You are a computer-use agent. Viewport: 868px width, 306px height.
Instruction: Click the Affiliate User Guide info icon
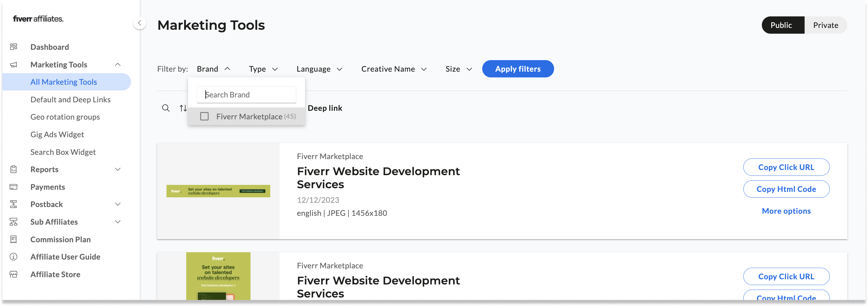point(13,257)
